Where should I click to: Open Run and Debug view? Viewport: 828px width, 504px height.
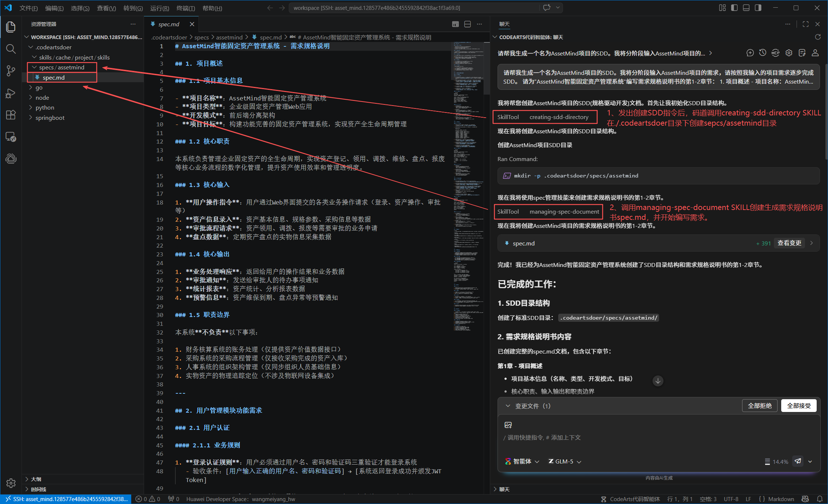pos(11,93)
